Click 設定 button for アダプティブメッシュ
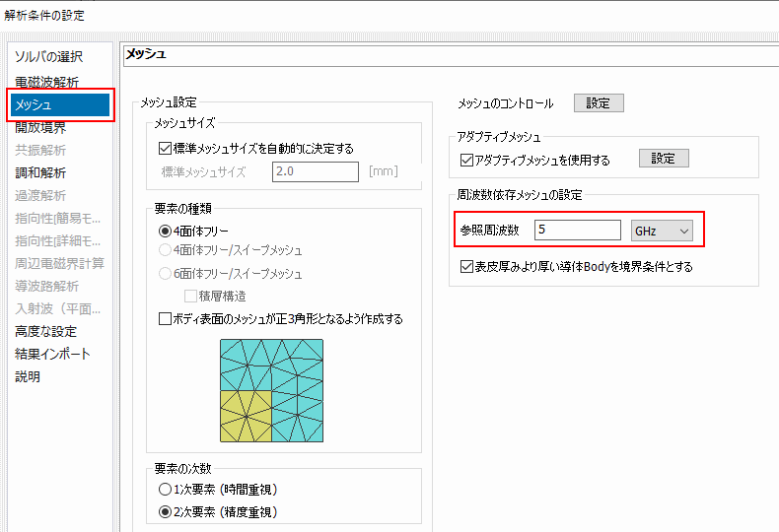This screenshot has width=779, height=532. pos(663,159)
